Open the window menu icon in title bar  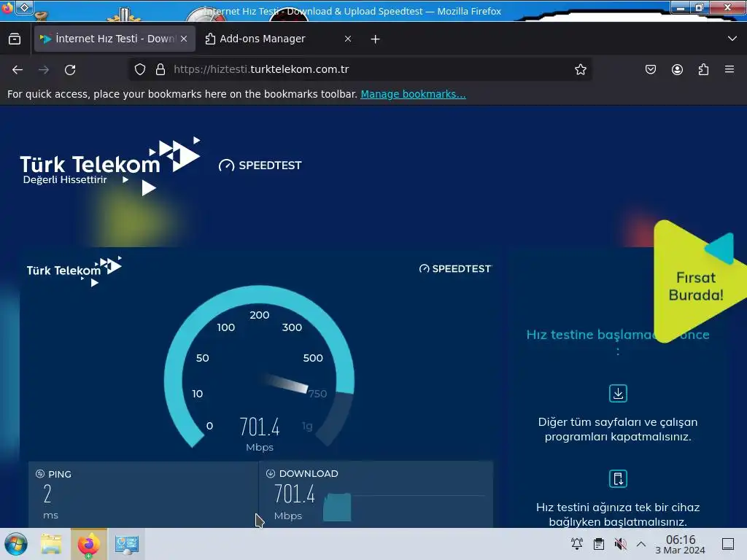coord(24,7)
